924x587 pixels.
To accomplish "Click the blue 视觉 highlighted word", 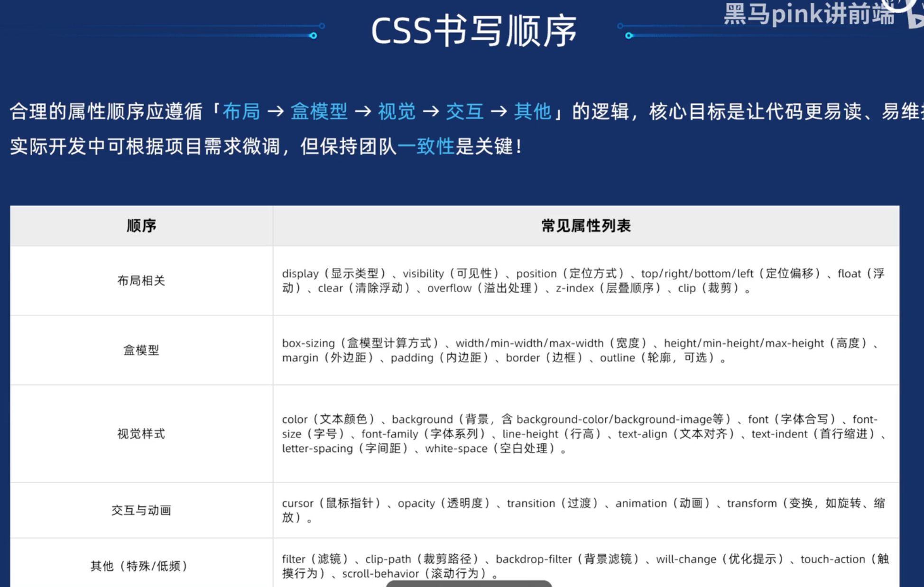I will [x=397, y=112].
